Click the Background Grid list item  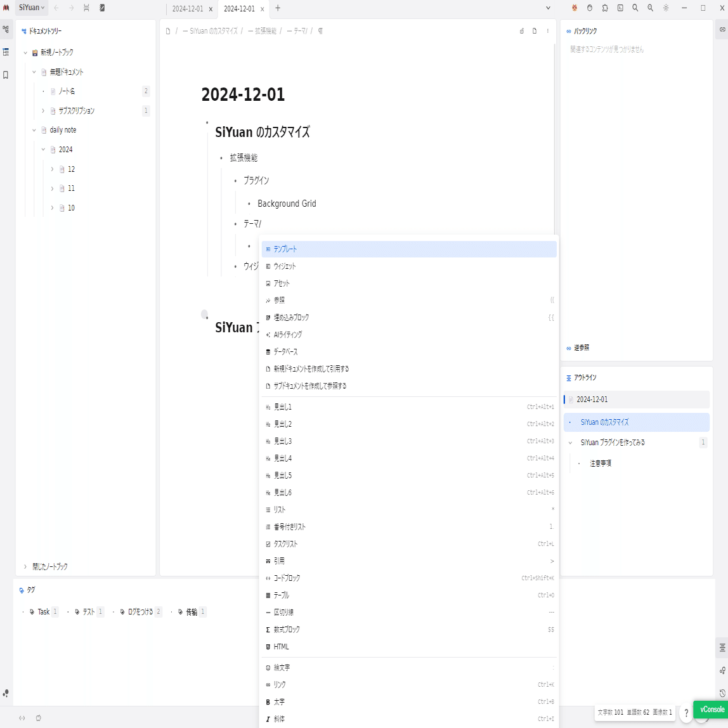pyautogui.click(x=287, y=204)
